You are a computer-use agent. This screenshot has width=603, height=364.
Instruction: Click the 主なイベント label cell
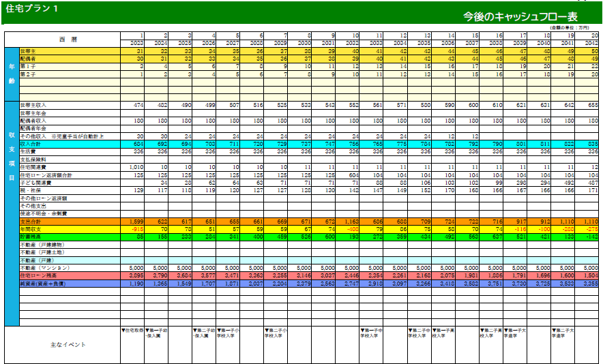tap(68, 345)
